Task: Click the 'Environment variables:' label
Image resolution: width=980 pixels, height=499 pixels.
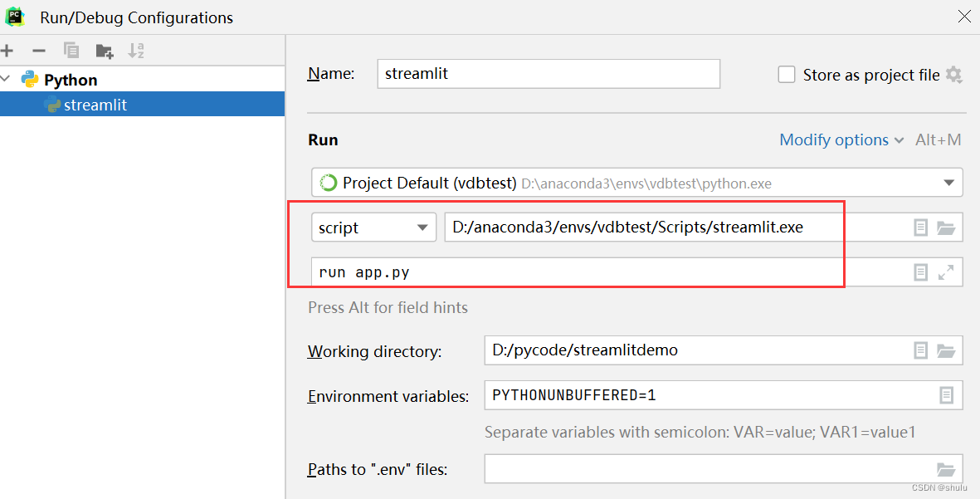Action: click(x=388, y=396)
